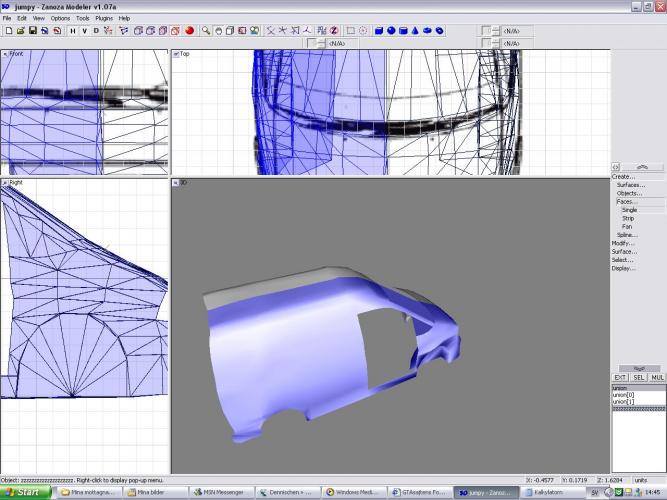Toggle the MUL multi-select mode button
This screenshot has height=500, width=667.
pos(657,377)
